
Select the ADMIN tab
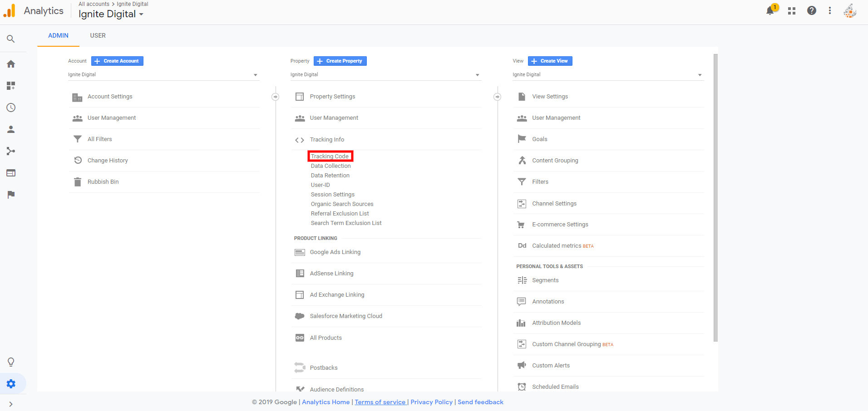point(58,35)
